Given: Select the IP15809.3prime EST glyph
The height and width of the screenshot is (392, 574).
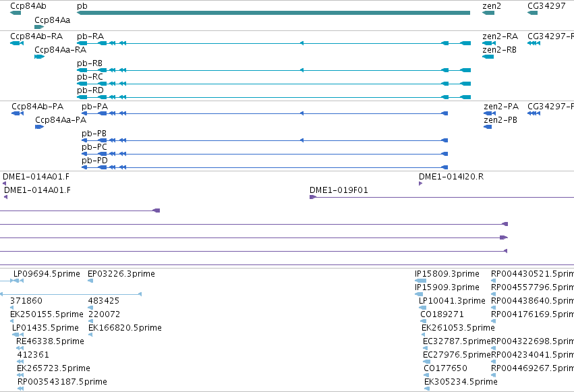Looking at the screenshot, I should 420,281.
